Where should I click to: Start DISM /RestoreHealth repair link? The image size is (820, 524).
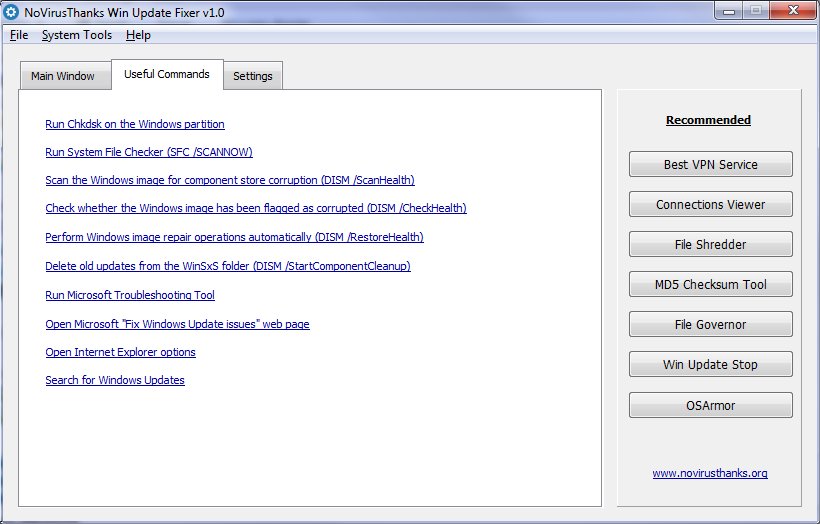(234, 237)
